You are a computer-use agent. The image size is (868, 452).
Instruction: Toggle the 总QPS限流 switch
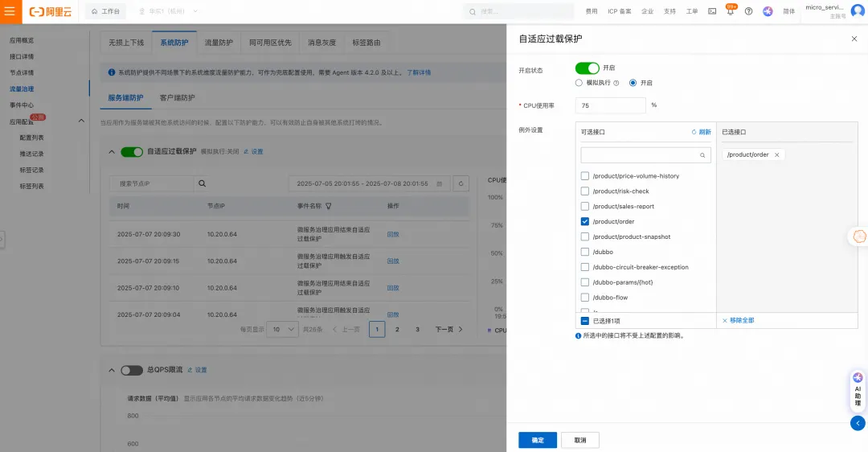[132, 370]
